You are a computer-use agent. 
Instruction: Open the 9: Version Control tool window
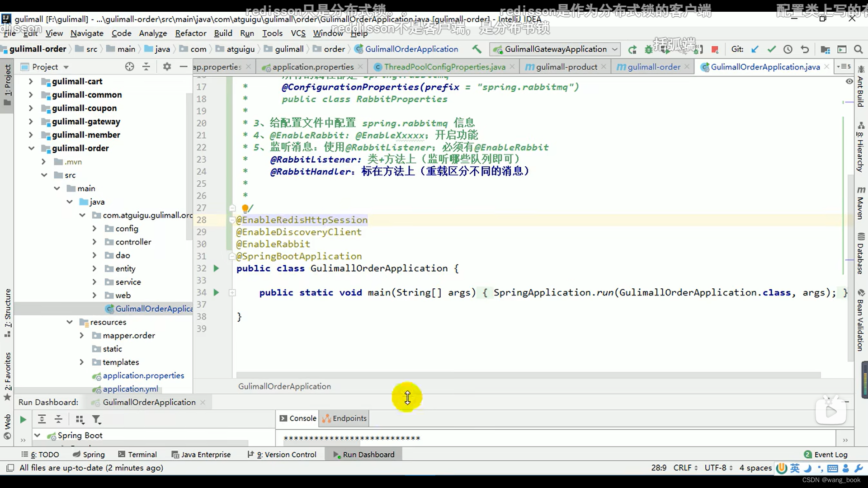click(282, 455)
